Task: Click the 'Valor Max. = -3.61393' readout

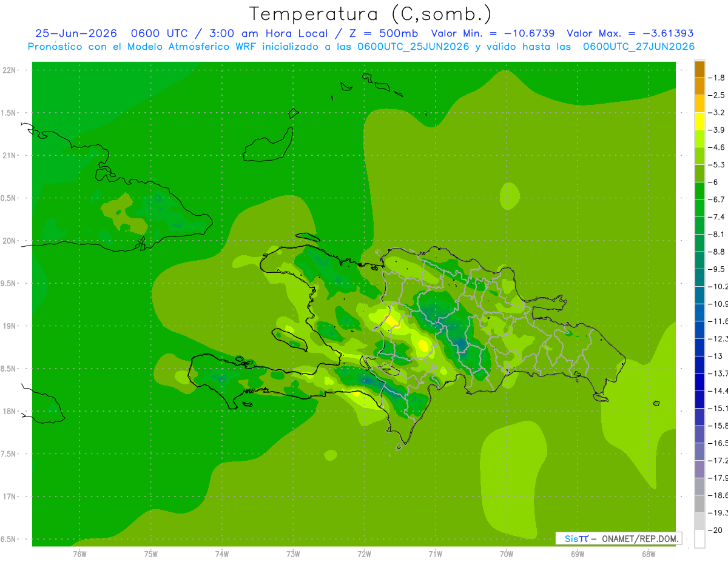Action: 630,34
